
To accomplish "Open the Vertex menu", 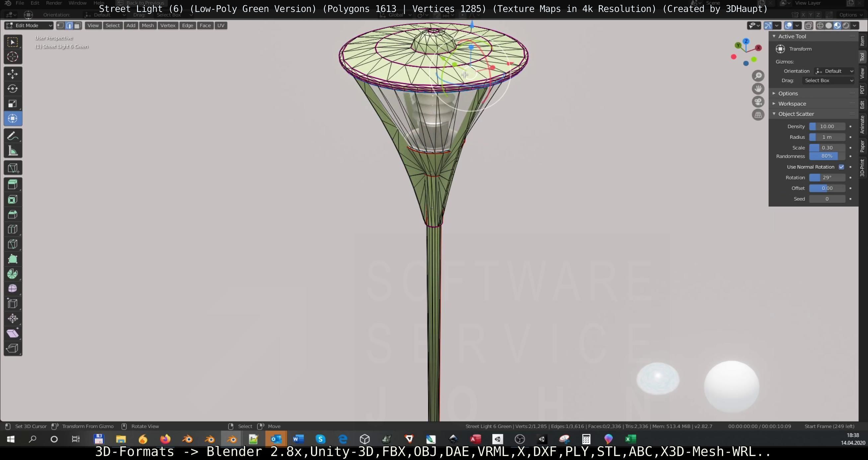I will pos(168,26).
